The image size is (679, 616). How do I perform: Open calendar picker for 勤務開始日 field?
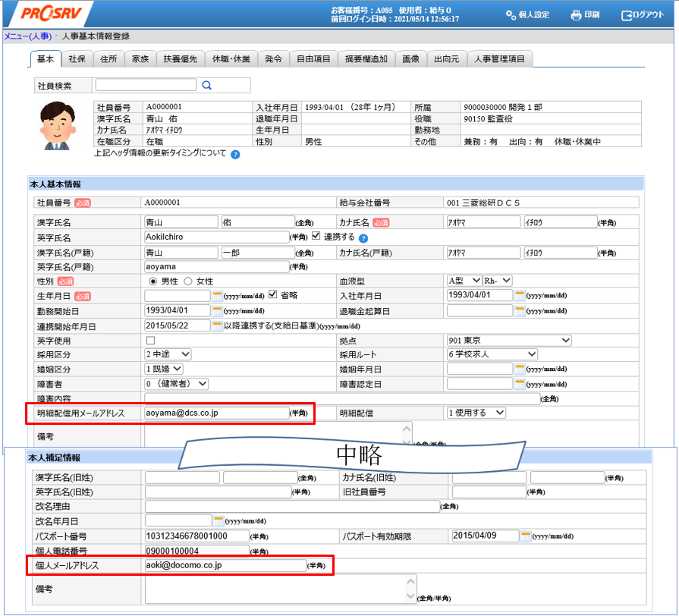(x=217, y=311)
